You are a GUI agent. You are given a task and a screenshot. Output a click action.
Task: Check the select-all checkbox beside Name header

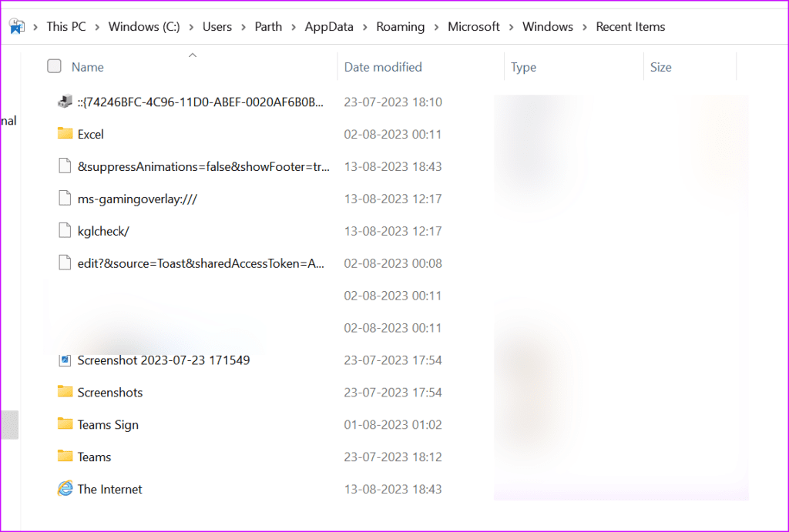point(54,66)
